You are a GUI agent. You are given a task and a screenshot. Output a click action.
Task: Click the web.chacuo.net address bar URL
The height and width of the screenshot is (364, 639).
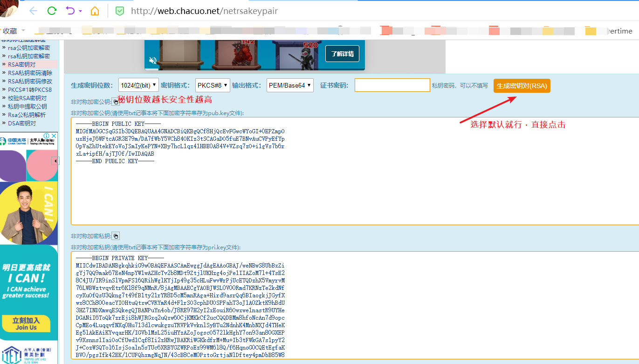point(204,11)
